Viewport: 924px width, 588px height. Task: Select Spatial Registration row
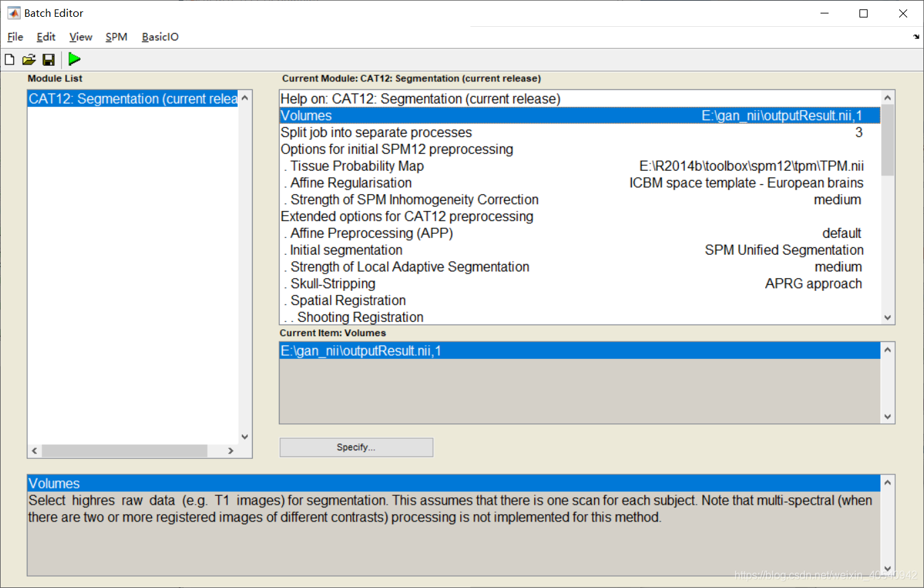pyautogui.click(x=580, y=300)
